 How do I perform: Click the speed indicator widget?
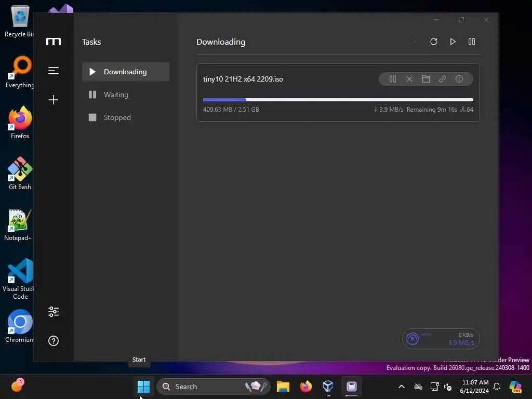click(x=441, y=339)
